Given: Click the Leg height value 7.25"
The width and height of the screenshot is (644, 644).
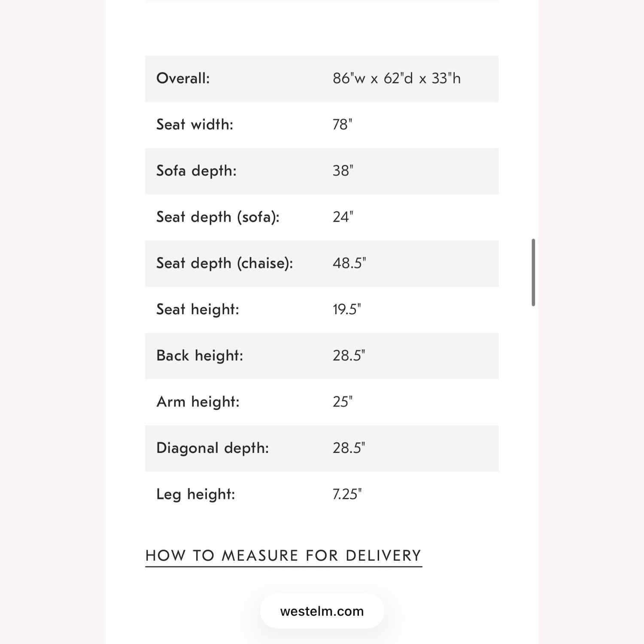Looking at the screenshot, I should [347, 495].
